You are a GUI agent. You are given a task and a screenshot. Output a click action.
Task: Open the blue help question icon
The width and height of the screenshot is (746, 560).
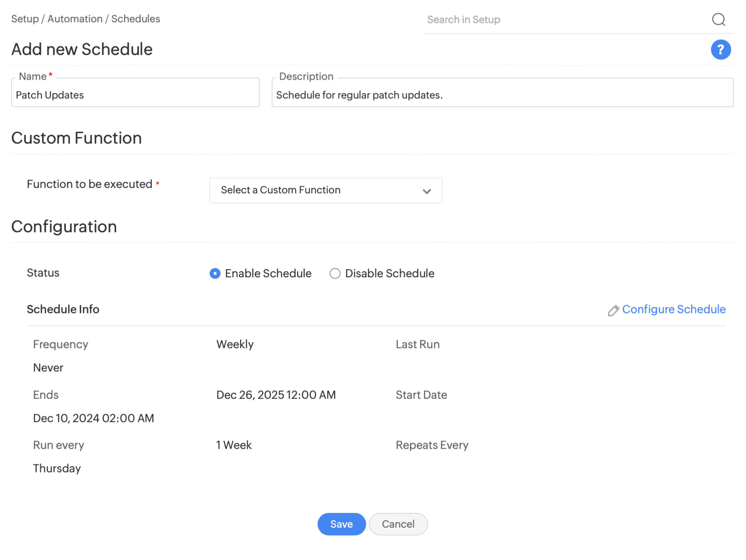click(x=720, y=50)
